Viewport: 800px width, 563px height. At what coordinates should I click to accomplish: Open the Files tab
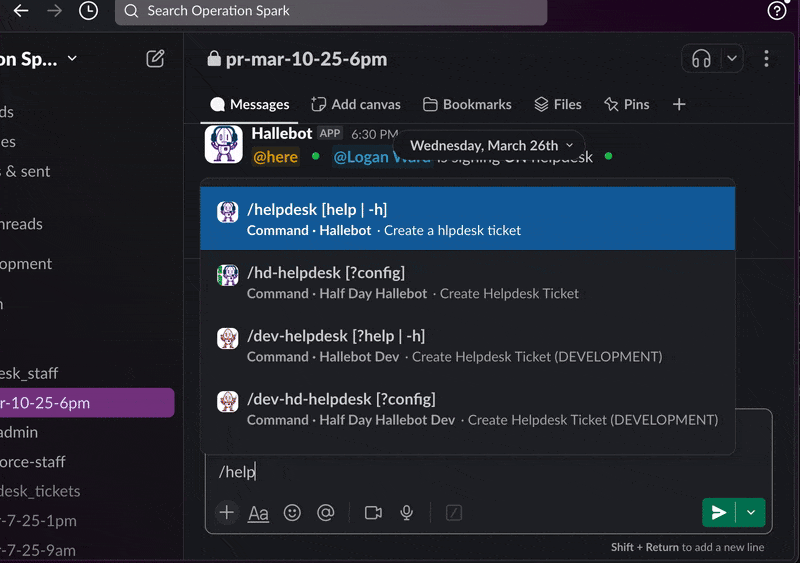pos(558,105)
